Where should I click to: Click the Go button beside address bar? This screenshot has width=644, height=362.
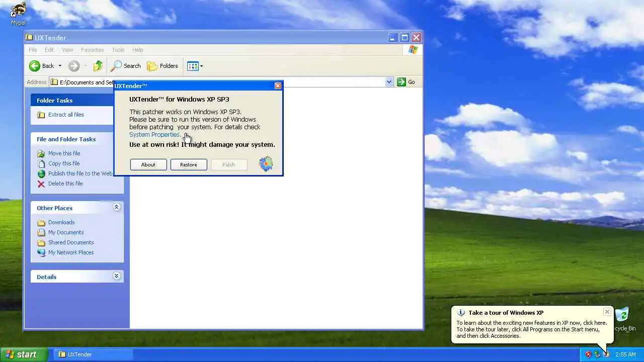407,82
